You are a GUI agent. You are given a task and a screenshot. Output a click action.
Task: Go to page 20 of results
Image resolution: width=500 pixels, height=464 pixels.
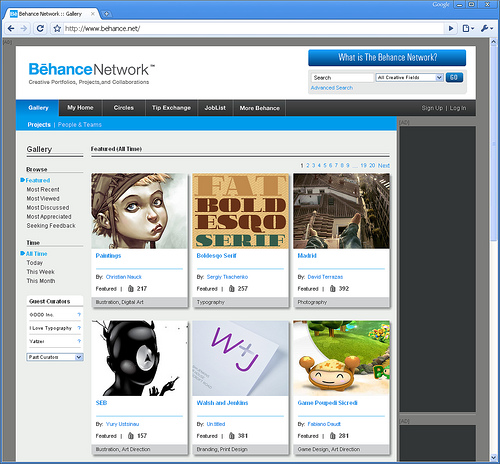(x=372, y=165)
